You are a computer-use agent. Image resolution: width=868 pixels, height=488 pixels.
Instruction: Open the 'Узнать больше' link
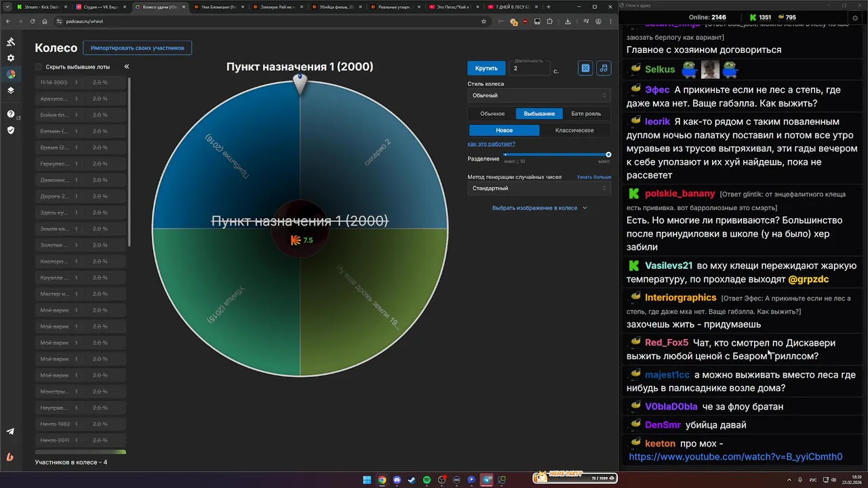[x=594, y=177]
